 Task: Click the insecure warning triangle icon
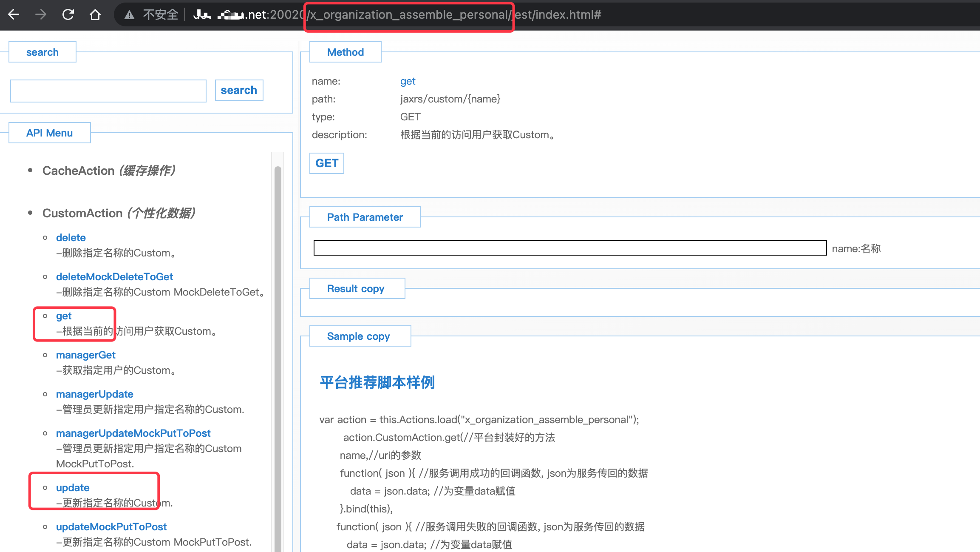click(129, 15)
